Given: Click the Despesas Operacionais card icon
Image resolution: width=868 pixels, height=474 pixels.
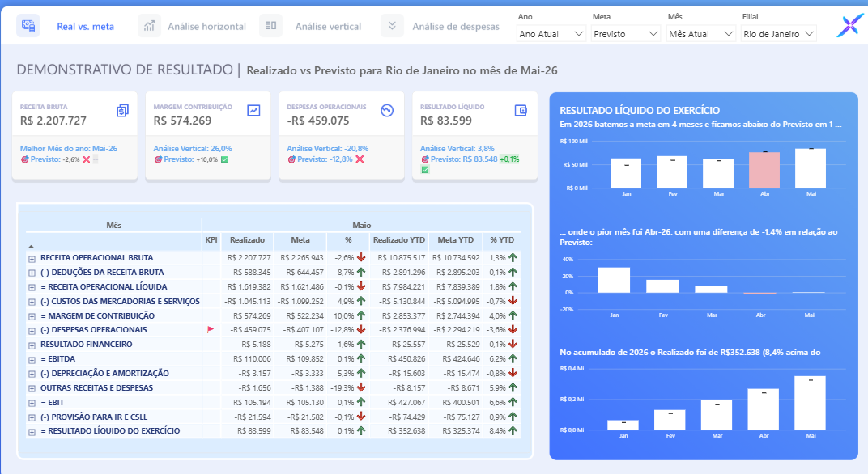Looking at the screenshot, I should 387,111.
